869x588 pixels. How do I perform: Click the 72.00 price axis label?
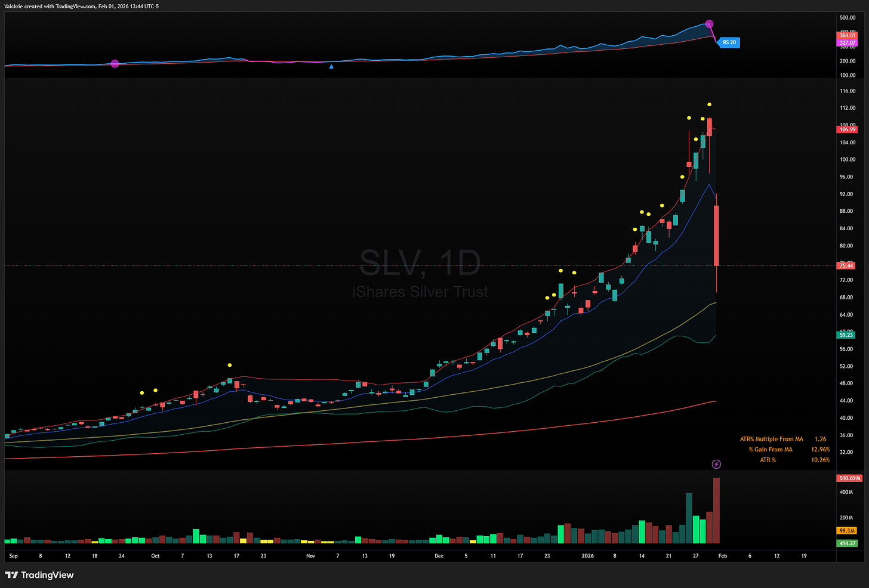pyautogui.click(x=847, y=280)
